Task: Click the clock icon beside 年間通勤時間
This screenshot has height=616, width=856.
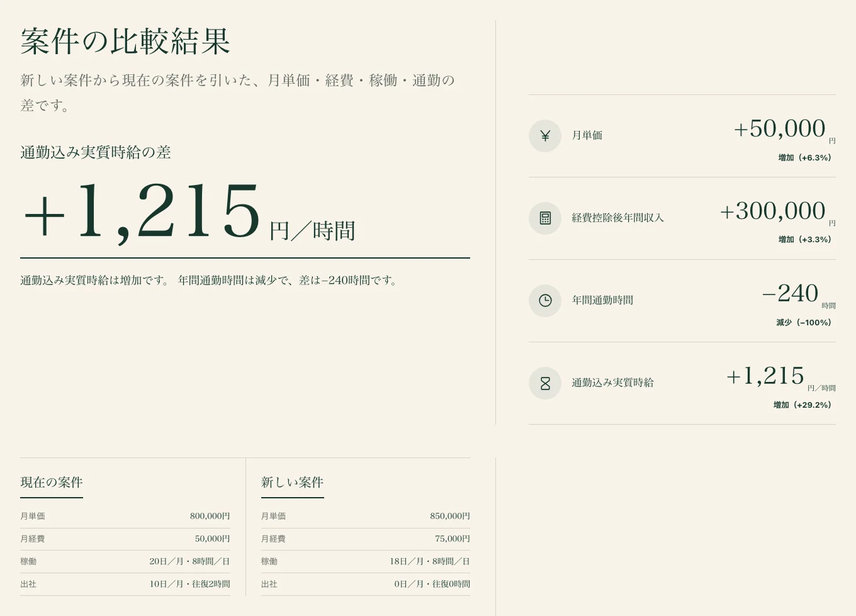Action: tap(545, 301)
